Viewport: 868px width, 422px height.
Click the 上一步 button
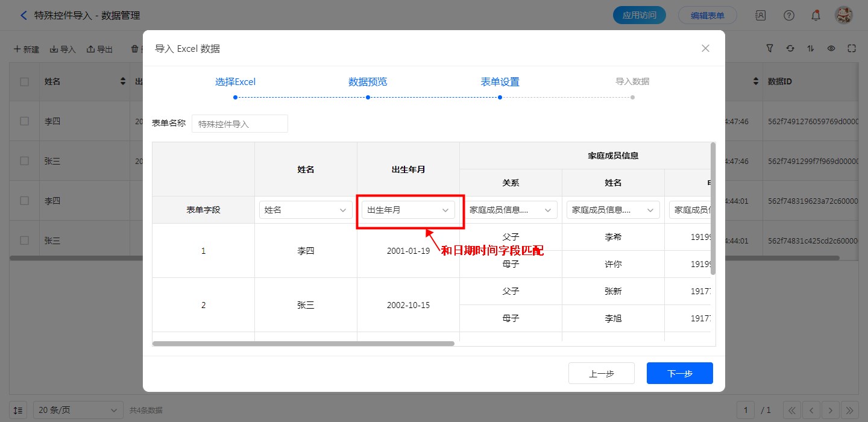coord(601,373)
